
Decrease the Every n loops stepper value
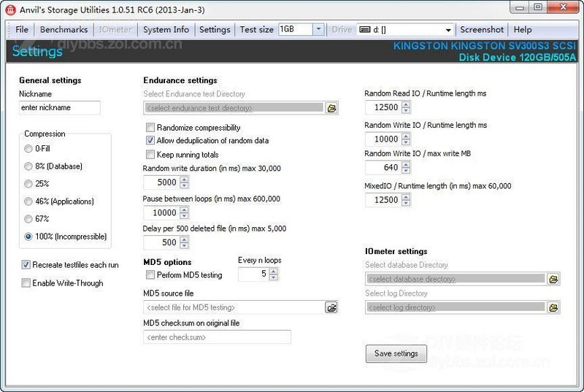(x=273, y=278)
